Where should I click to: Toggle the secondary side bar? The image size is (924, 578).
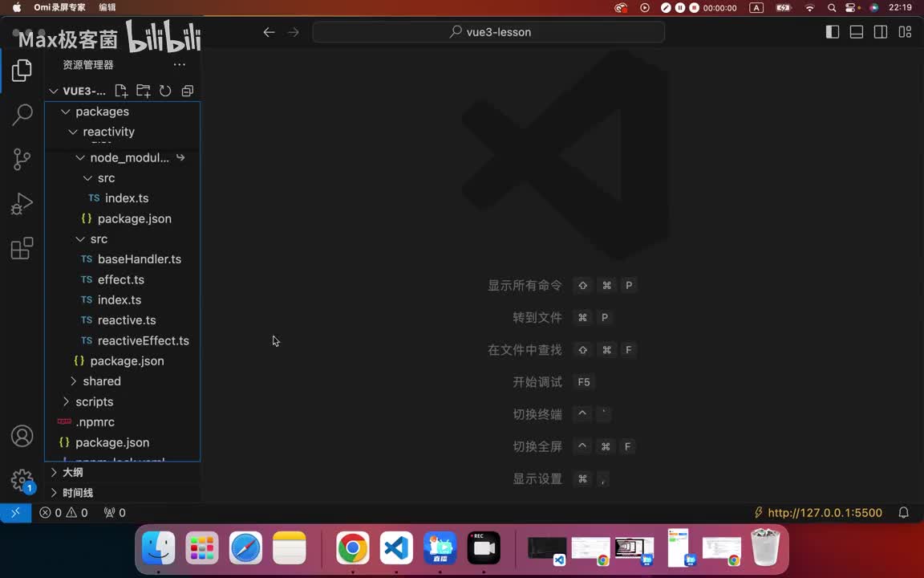(x=881, y=32)
